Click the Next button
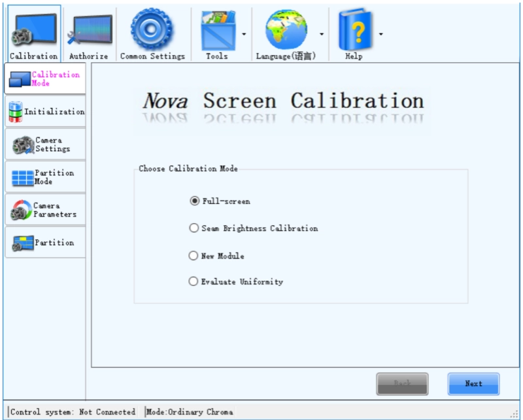Viewport: 523px width, 420px height. click(x=473, y=384)
